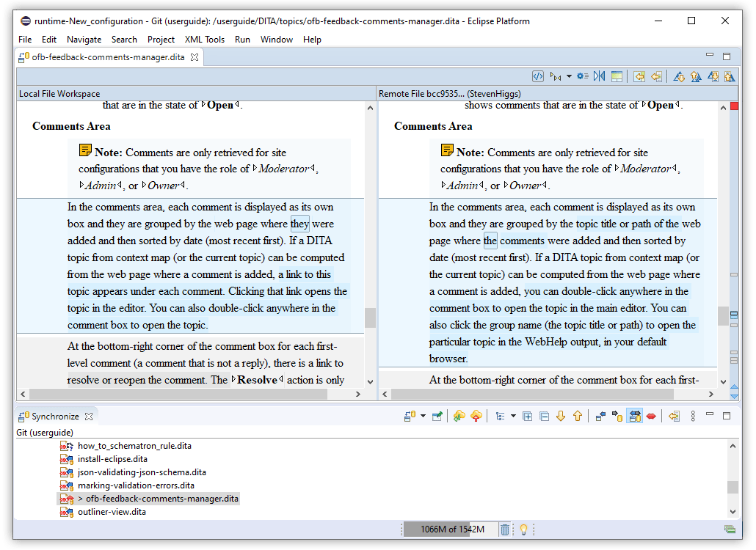
Task: Go to the next change
Action: click(713, 76)
